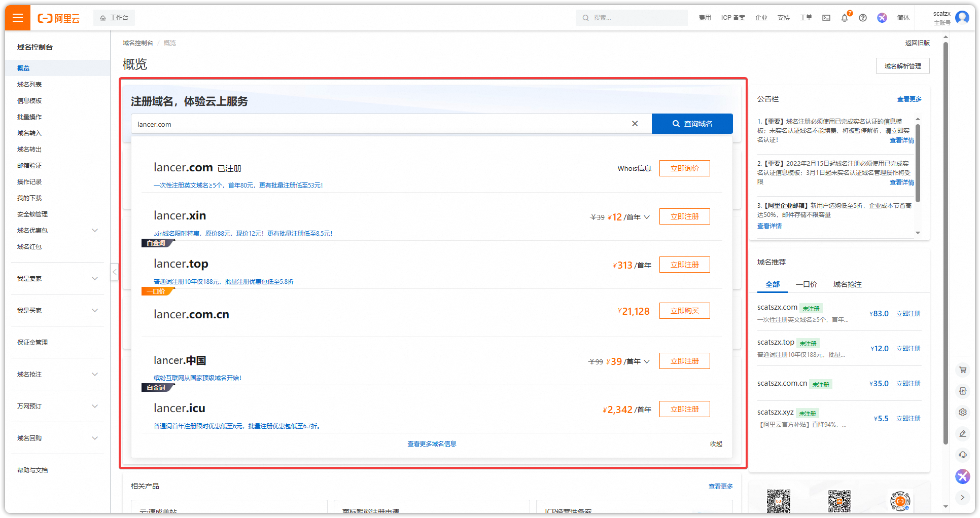The height and width of the screenshot is (518, 980).
Task: Open 工作台 workbench button
Action: click(x=114, y=18)
